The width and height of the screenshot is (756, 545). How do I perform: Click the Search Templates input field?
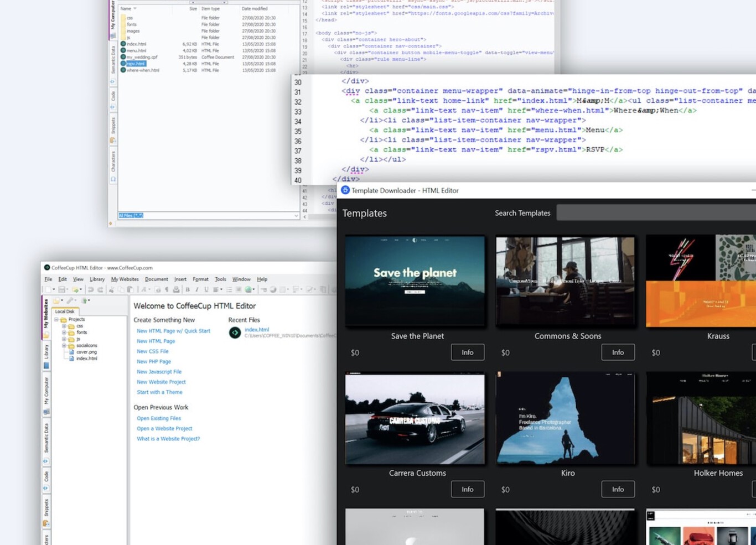(653, 212)
